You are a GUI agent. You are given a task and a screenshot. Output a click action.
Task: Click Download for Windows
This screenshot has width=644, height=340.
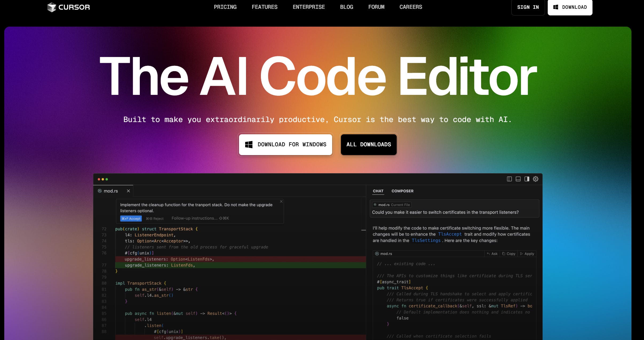pyautogui.click(x=285, y=144)
